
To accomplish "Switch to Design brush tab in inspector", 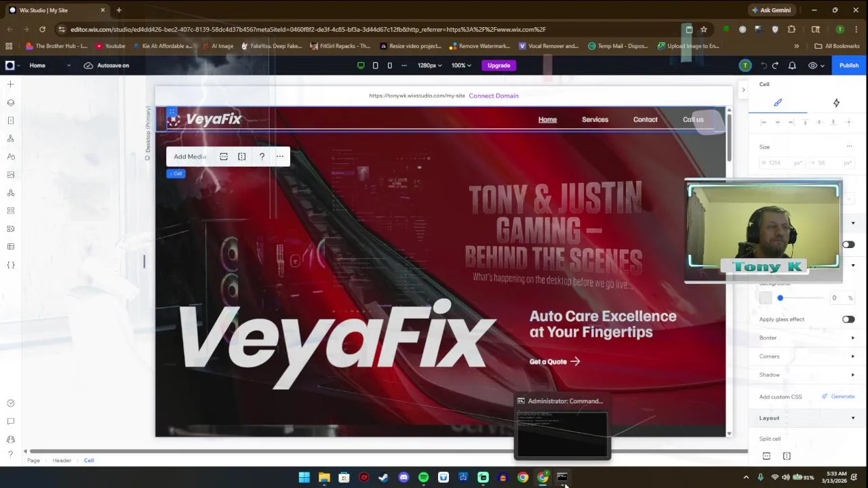I will [778, 103].
